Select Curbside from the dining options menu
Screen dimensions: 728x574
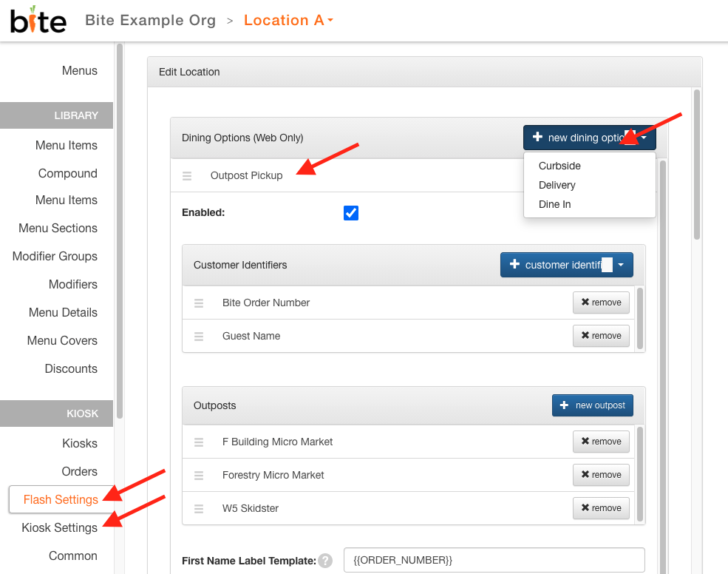[559, 166]
